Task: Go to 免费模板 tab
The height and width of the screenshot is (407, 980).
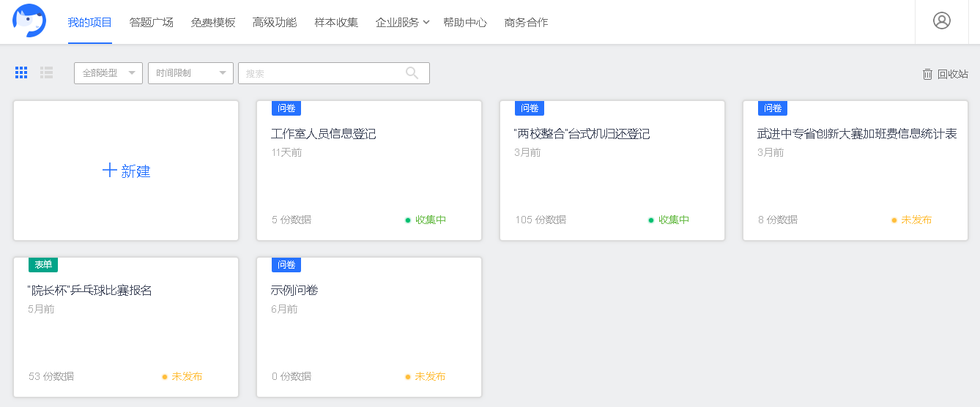Action: 213,23
